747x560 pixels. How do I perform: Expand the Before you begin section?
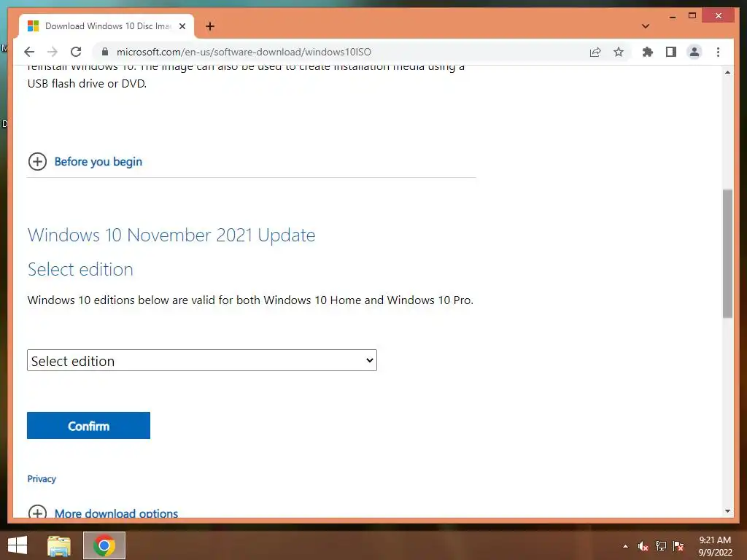click(85, 161)
